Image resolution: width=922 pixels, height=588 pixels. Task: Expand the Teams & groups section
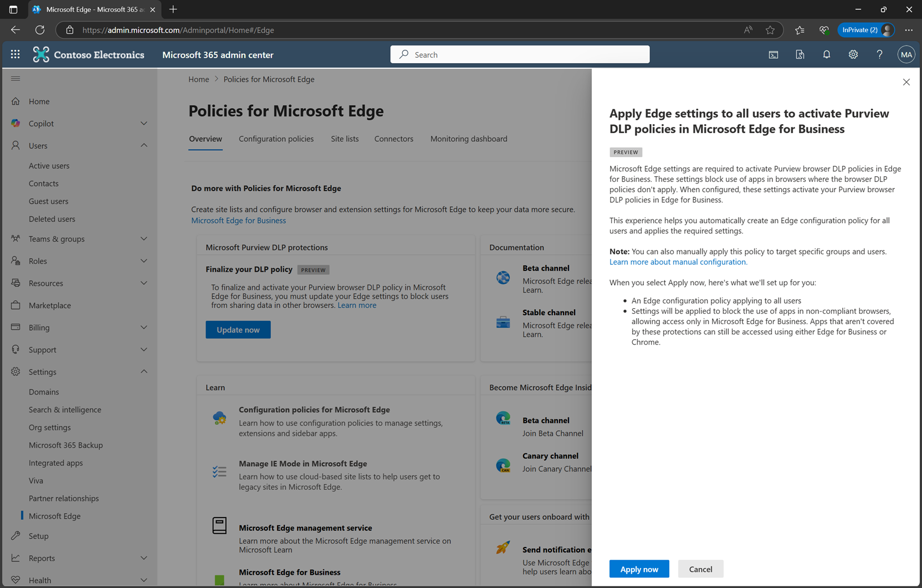(x=144, y=239)
